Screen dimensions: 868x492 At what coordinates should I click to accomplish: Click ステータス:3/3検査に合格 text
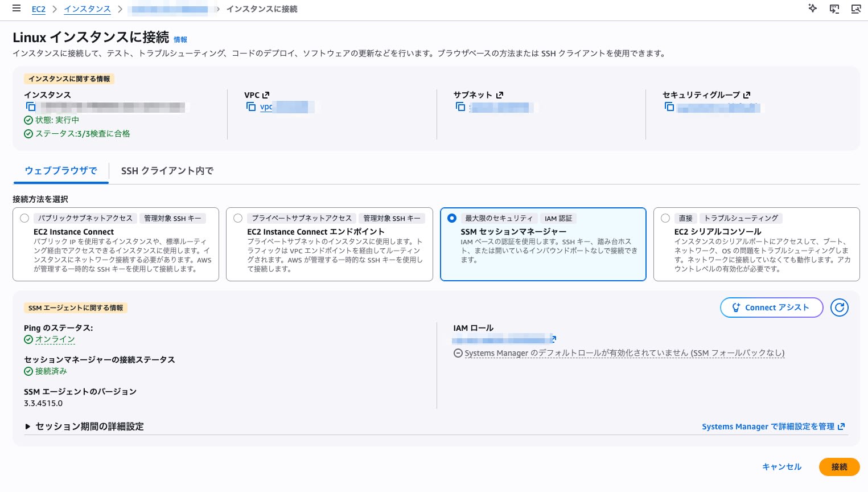(83, 134)
